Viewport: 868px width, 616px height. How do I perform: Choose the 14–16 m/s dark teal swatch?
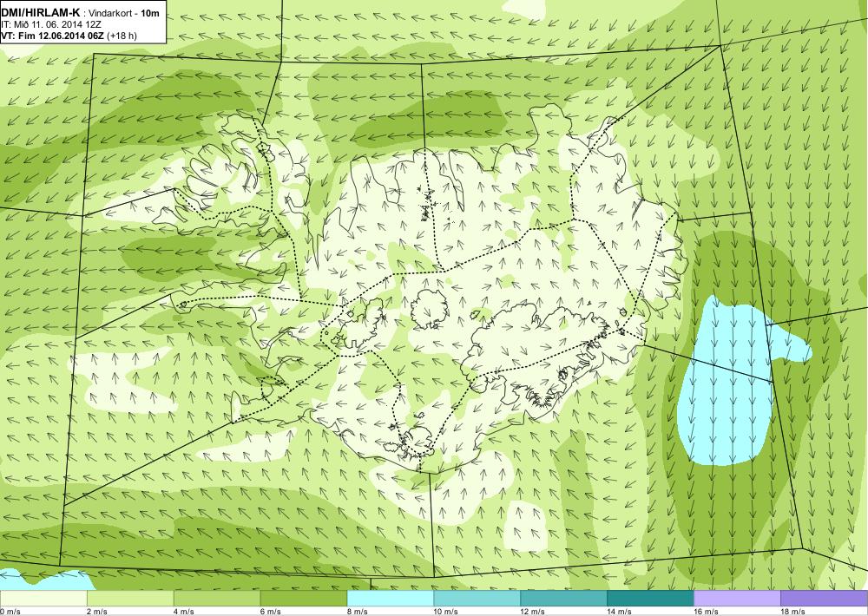tap(650, 599)
